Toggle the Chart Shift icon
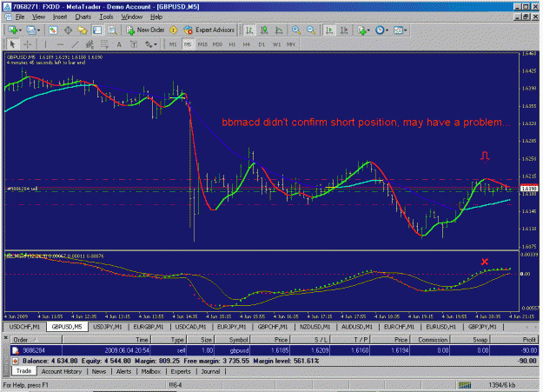This screenshot has width=543, height=392. click(344, 30)
